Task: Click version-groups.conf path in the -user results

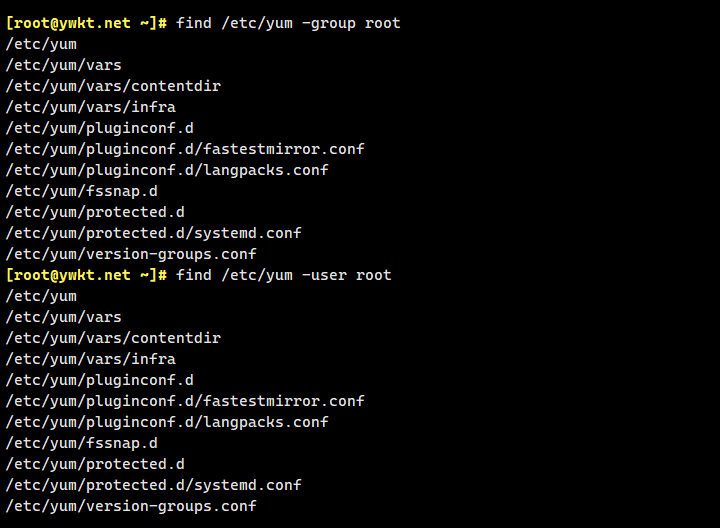Action: 131,506
